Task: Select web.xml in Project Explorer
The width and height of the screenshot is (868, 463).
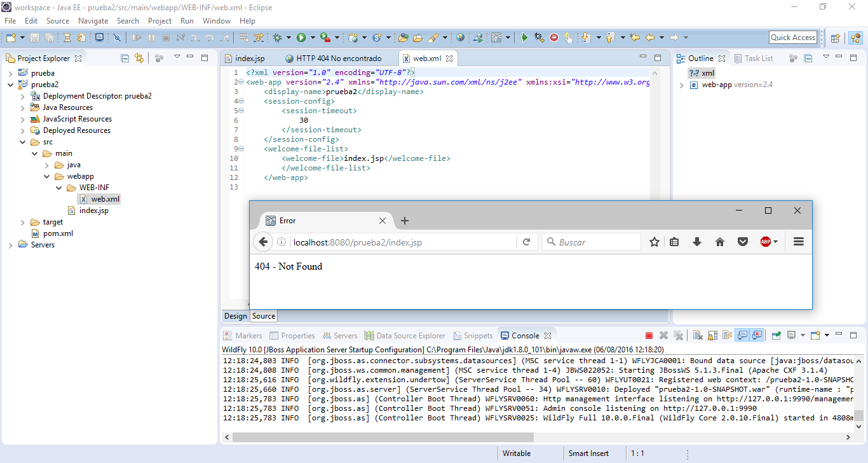Action: [99, 199]
